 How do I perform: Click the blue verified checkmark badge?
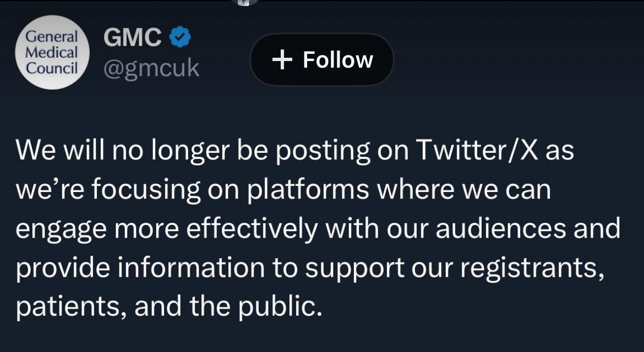180,38
